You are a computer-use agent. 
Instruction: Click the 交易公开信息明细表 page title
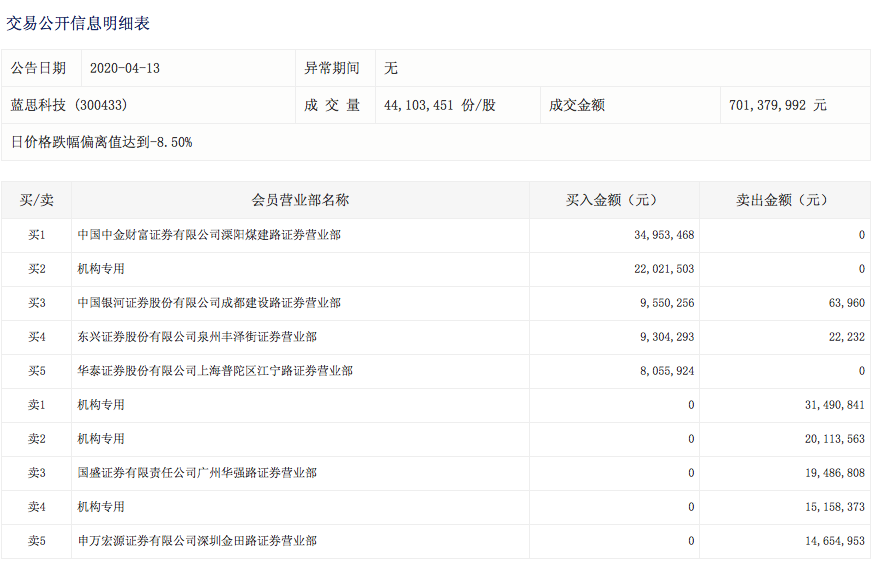[x=78, y=22]
